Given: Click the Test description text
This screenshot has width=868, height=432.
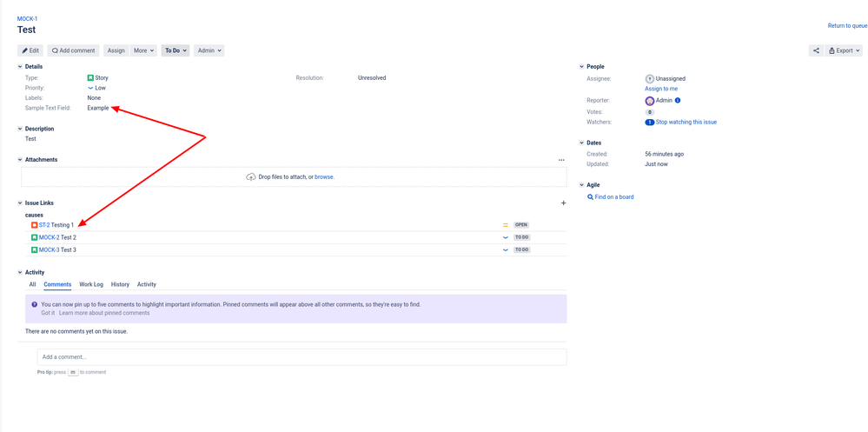Looking at the screenshot, I should (30, 139).
